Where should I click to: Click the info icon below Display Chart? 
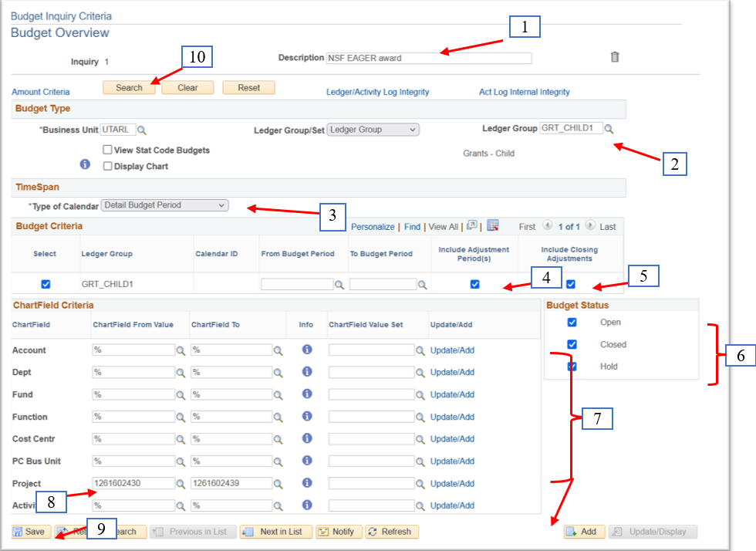(84, 163)
